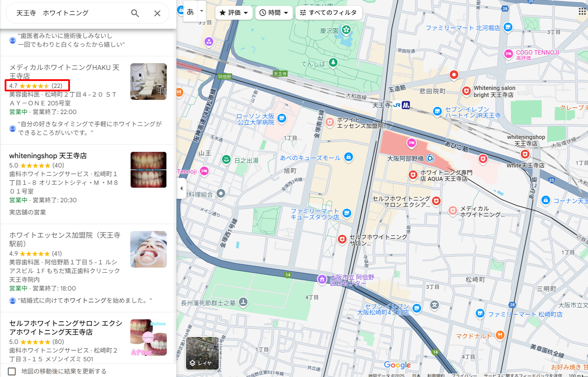Image resolution: width=588 pixels, height=377 pixels.
Task: Click 慶沢園 garden marker icon
Action: coord(346,30)
